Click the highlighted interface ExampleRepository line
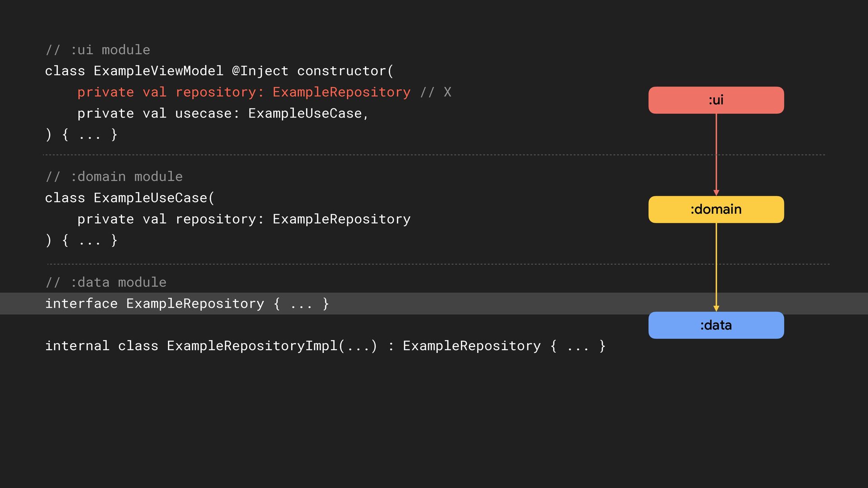 pos(187,304)
